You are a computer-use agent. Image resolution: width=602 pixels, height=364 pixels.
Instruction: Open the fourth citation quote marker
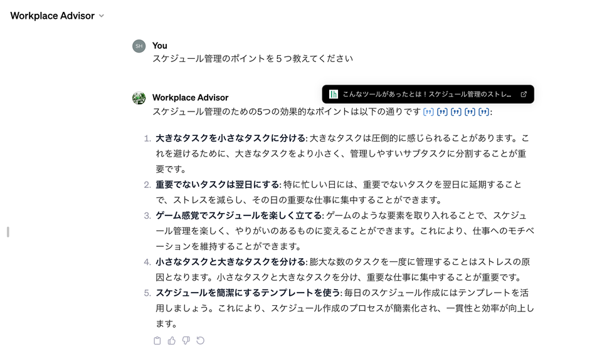point(470,112)
